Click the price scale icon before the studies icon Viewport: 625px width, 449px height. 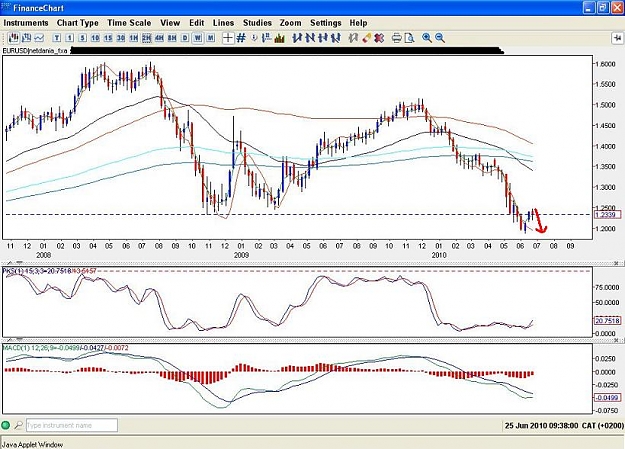click(267, 38)
